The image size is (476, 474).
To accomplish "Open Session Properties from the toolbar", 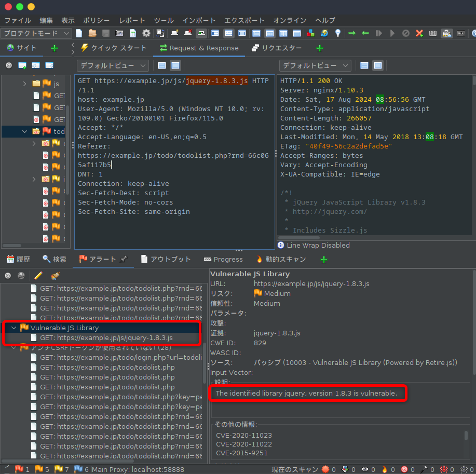I will point(133,33).
